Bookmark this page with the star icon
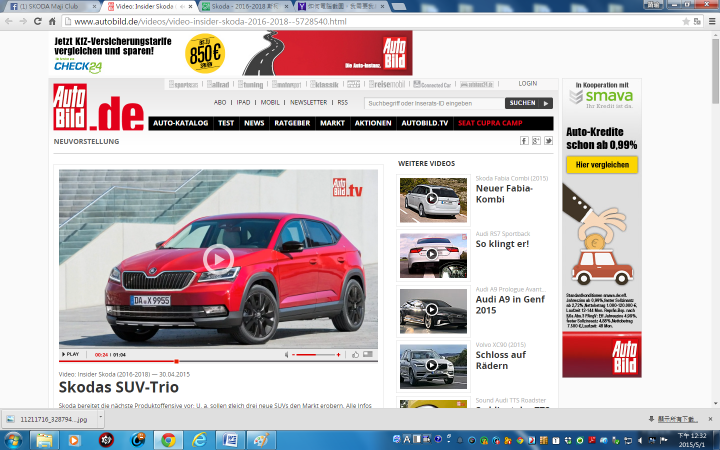 tap(686, 21)
